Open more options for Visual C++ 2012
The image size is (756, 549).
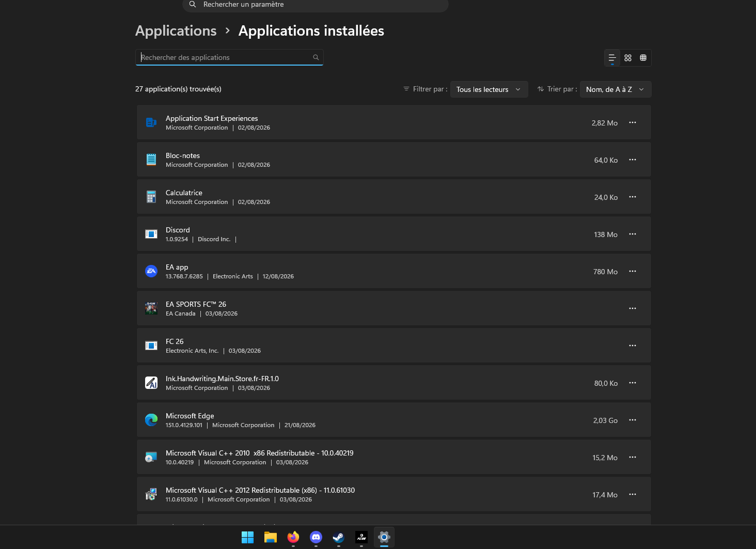(633, 494)
